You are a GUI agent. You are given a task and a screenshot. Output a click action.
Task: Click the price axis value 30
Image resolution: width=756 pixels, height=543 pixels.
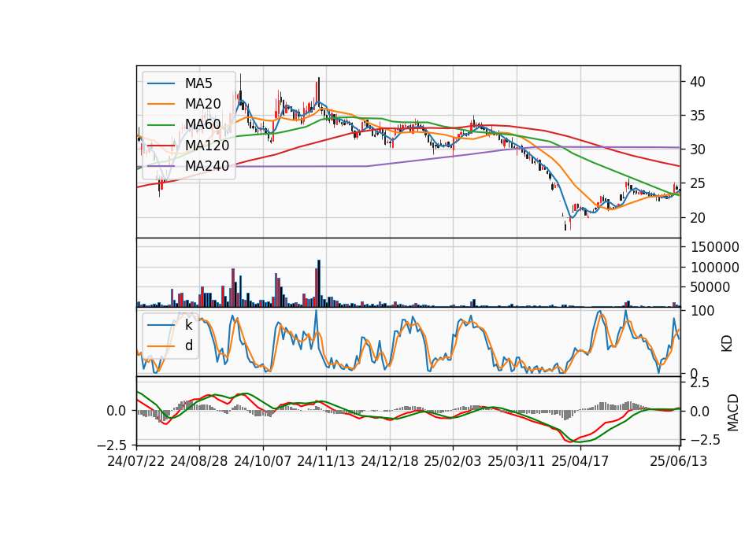coord(698,150)
